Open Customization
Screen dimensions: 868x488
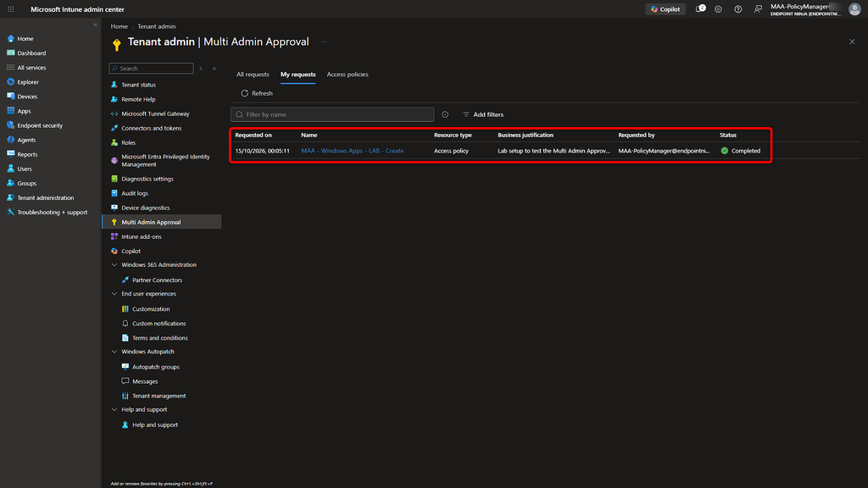[x=151, y=308]
